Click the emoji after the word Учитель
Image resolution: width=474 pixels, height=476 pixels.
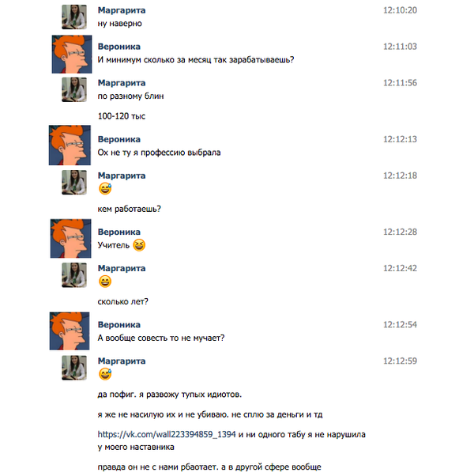pyautogui.click(x=140, y=246)
